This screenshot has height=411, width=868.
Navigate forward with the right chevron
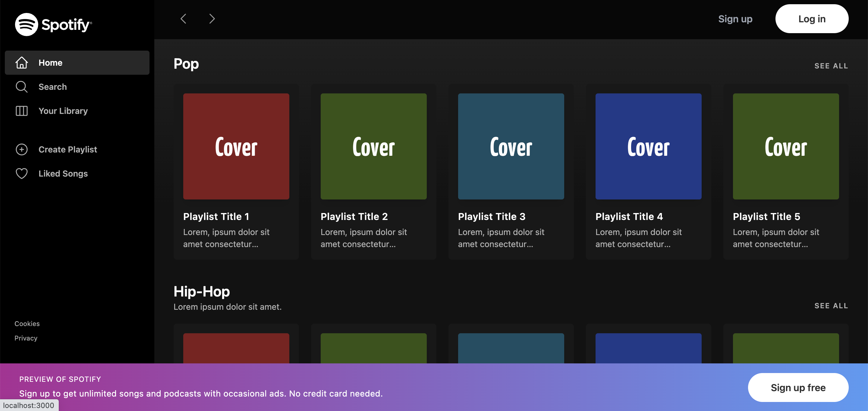click(x=212, y=19)
